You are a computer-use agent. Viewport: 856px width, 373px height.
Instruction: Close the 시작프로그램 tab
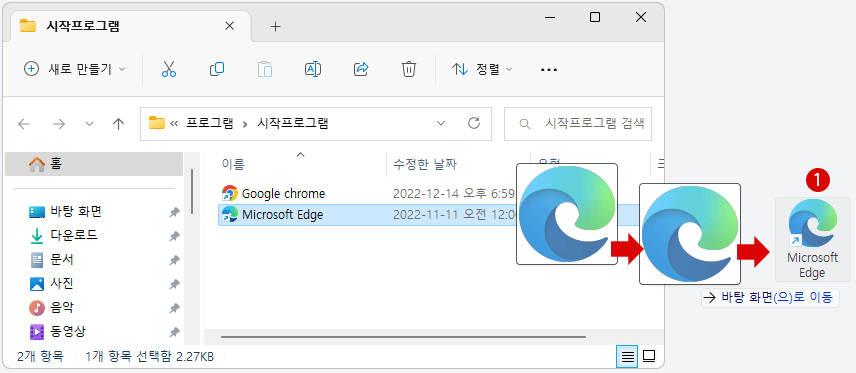[230, 26]
